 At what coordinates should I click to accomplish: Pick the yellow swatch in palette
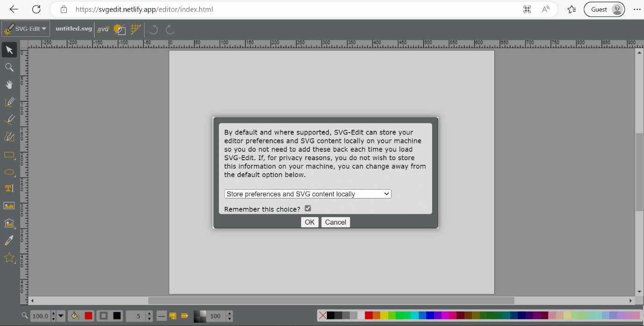tap(384, 316)
